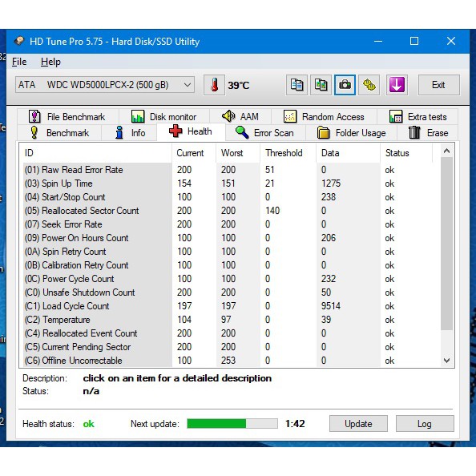Save screenshot using camera icon
This screenshot has width=476, height=476.
[345, 85]
